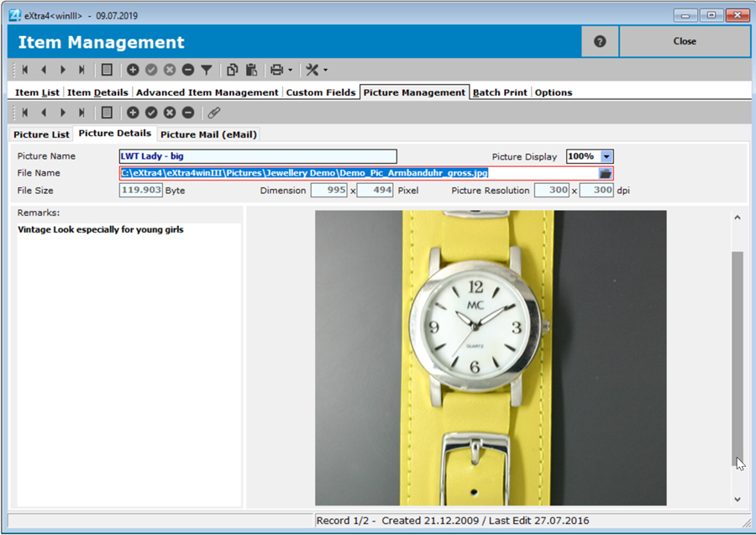Screen dimensions: 756x535
Task: Switch to the Picture List tab
Action: [41, 134]
